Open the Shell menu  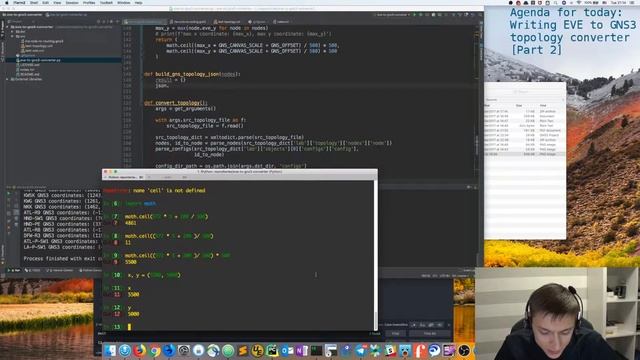(34, 2)
